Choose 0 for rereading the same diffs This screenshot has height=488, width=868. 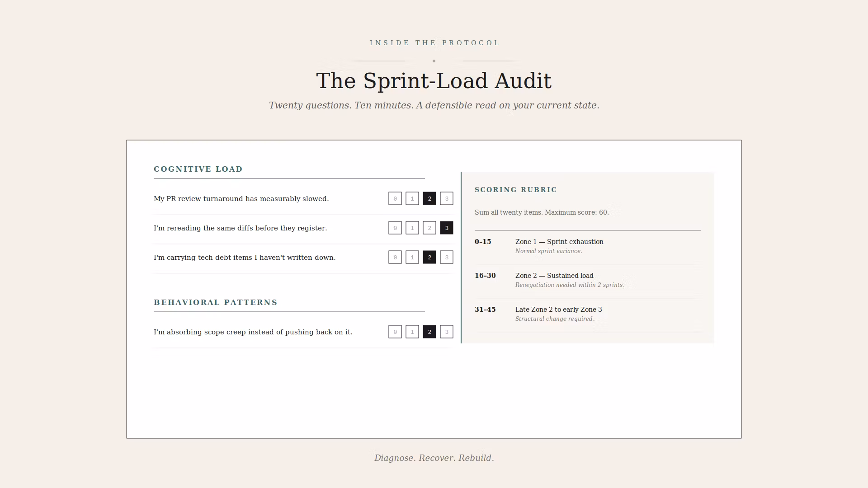tap(395, 228)
